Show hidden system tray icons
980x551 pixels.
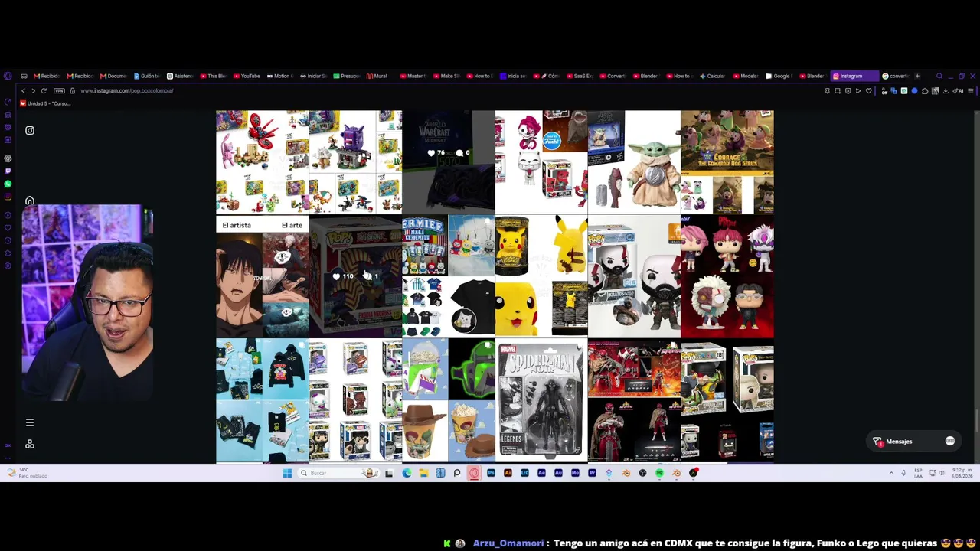891,473
